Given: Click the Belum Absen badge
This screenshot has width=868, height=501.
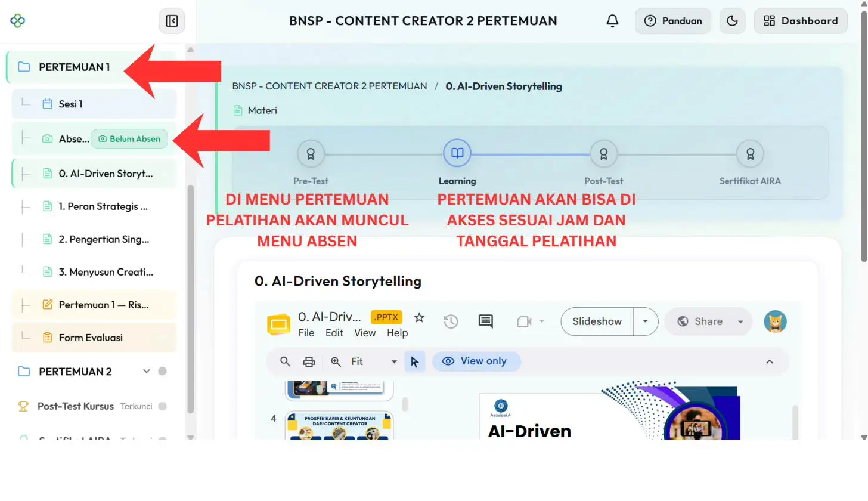Looking at the screenshot, I should 129,139.
